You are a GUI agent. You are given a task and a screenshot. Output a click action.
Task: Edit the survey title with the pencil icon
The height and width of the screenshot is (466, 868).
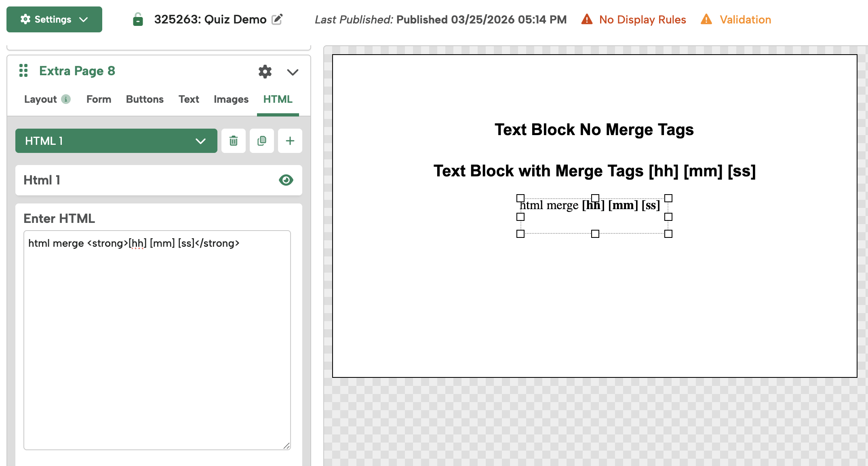277,19
